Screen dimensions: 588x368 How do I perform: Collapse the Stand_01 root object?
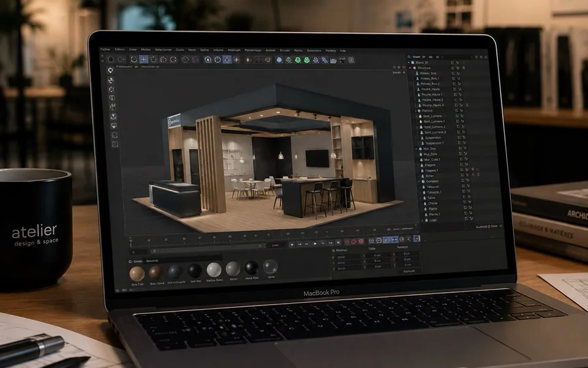pos(409,62)
